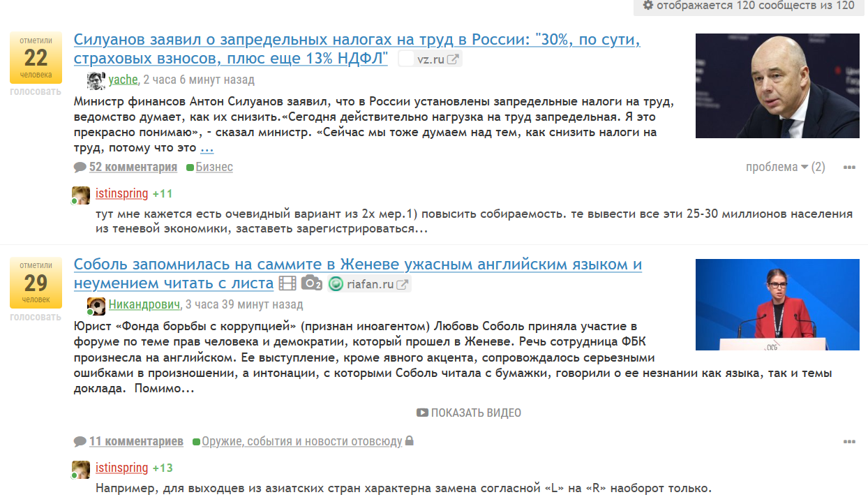Click avatar of user yache
Viewport: 868px width, 504px height.
pyautogui.click(x=96, y=80)
